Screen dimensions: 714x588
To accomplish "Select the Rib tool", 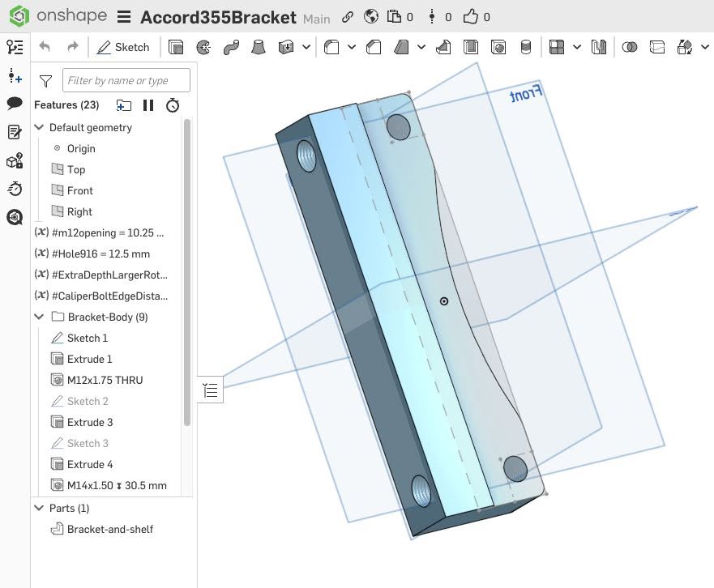I will (x=443, y=47).
